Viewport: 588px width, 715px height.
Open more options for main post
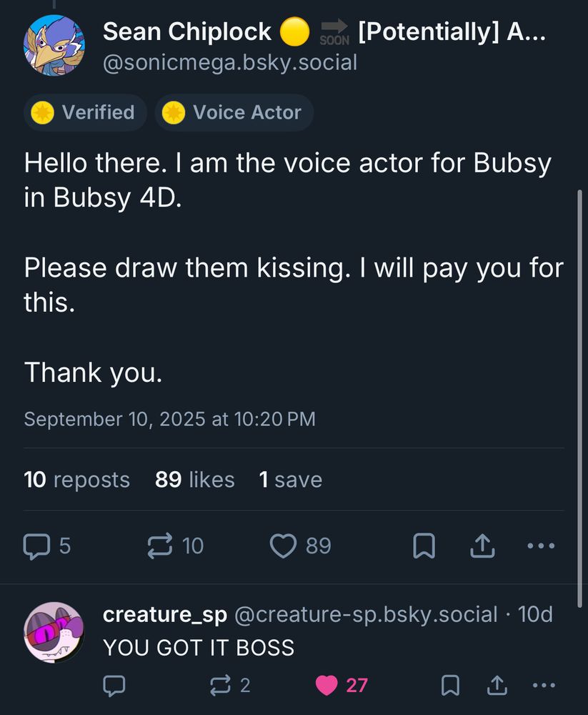[540, 546]
